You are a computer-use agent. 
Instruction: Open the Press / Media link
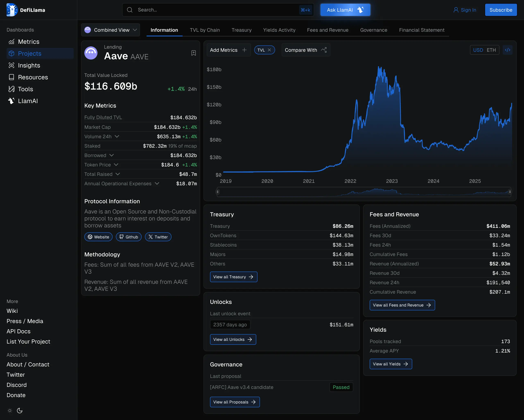click(x=25, y=321)
